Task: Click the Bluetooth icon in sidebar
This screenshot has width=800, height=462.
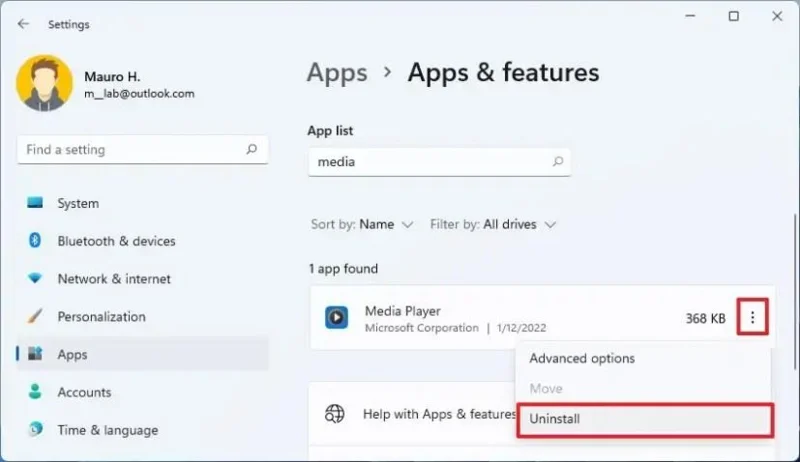Action: [x=35, y=240]
